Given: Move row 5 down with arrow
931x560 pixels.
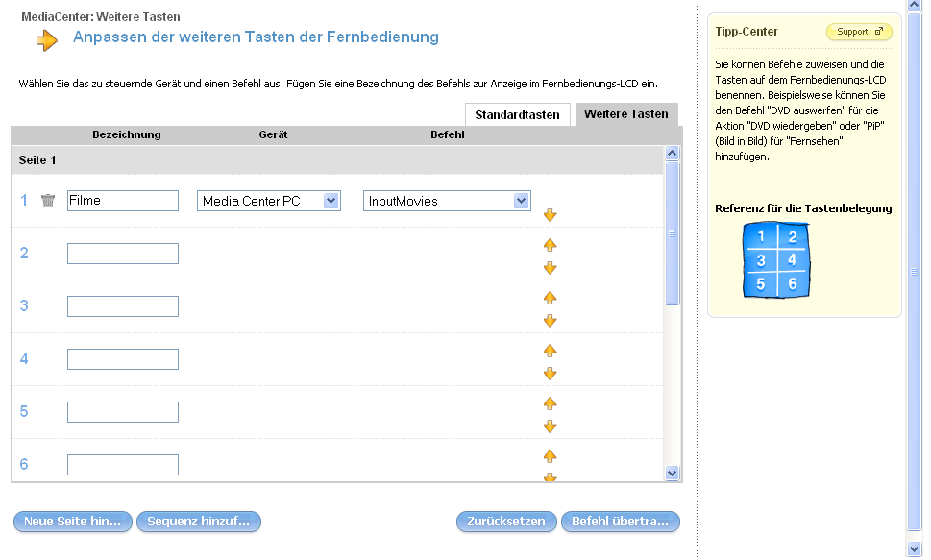Looking at the screenshot, I should [x=551, y=426].
